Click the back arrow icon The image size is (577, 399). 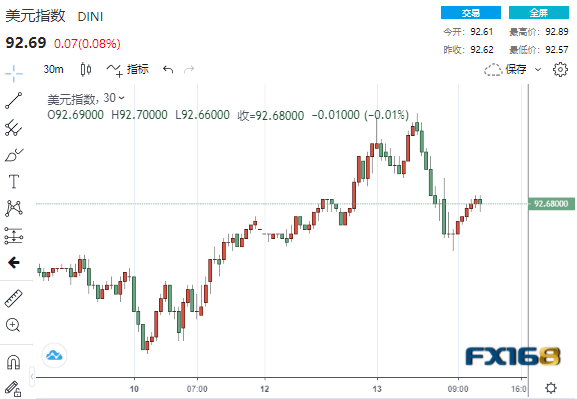pyautogui.click(x=14, y=262)
